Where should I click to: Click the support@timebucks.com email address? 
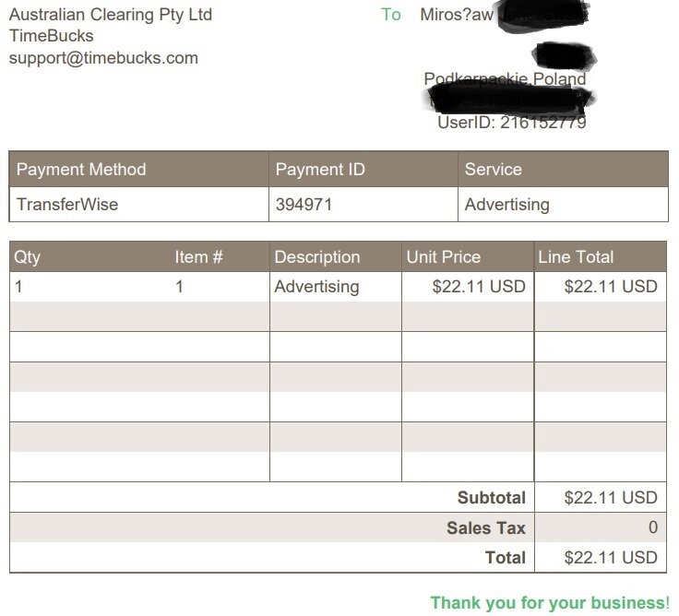103,58
